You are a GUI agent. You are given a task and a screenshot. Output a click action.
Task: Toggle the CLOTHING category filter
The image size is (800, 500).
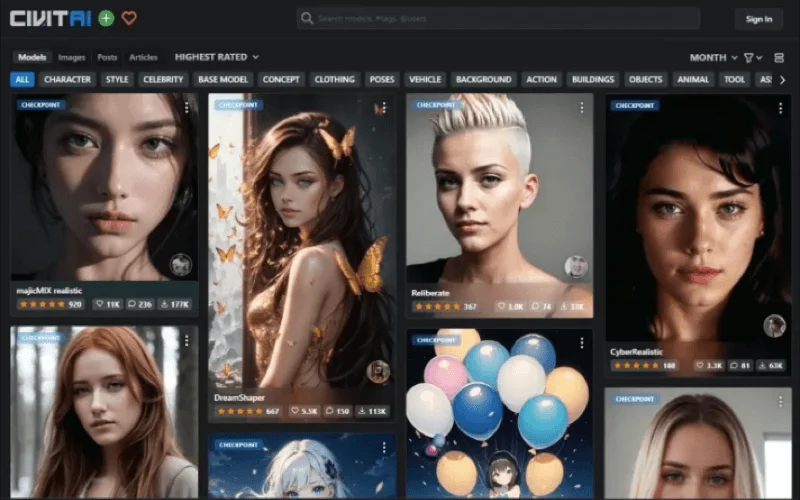334,80
